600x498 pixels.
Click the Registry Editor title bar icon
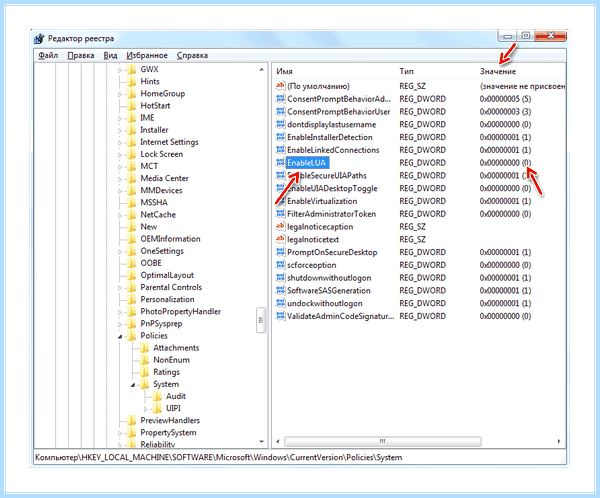click(x=39, y=39)
